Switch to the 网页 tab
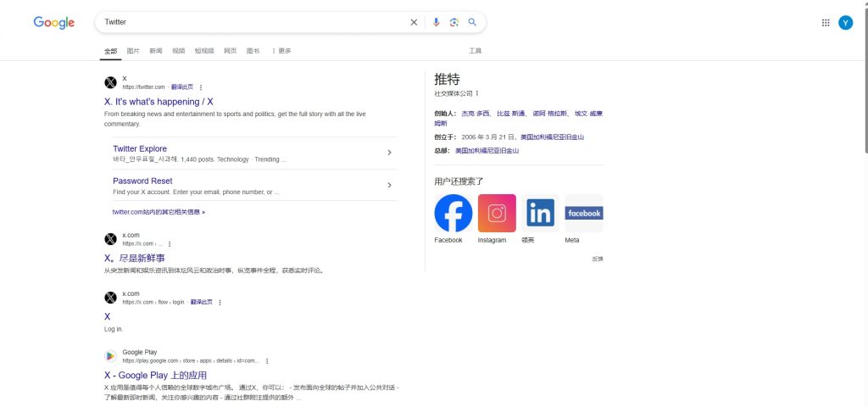868x407 pixels. point(231,51)
